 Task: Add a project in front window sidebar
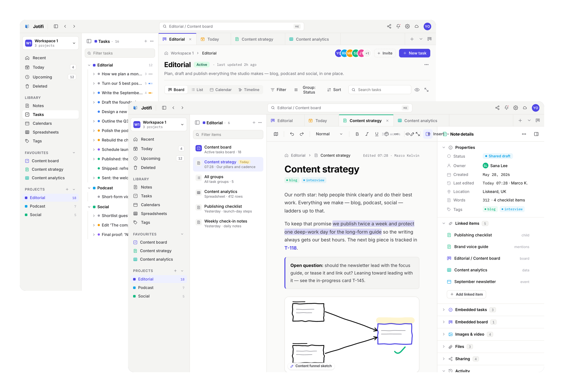pyautogui.click(x=175, y=271)
